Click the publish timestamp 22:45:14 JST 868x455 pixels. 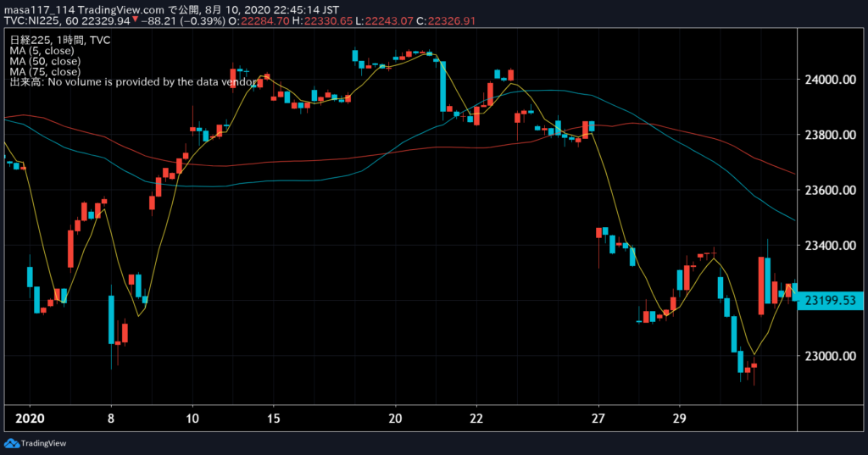[306, 10]
